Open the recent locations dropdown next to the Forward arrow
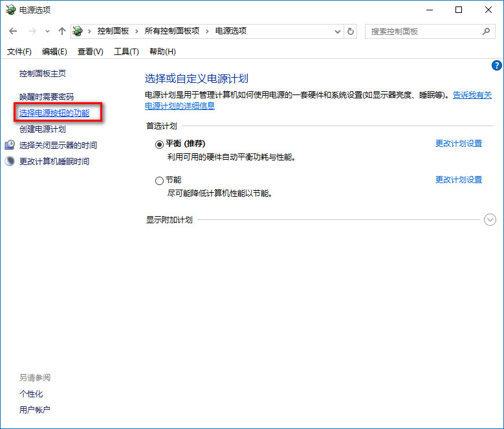Image resolution: width=504 pixels, height=429 pixels. click(47, 31)
